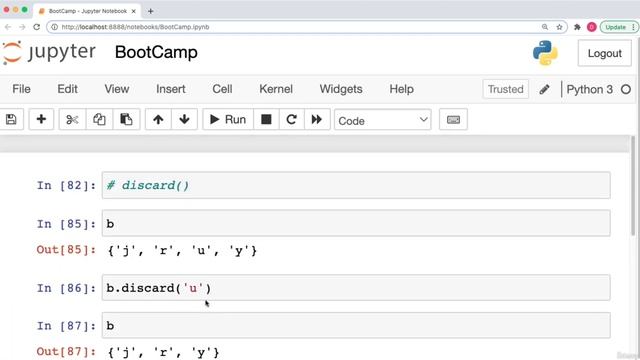Image resolution: width=640 pixels, height=360 pixels.
Task: Click the In [86]: prompt label
Action: (66, 288)
